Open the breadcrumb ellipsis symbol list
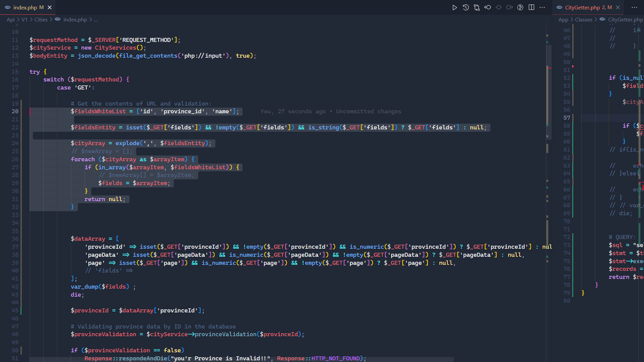Viewport: 644px width, 362px height. 96,20
